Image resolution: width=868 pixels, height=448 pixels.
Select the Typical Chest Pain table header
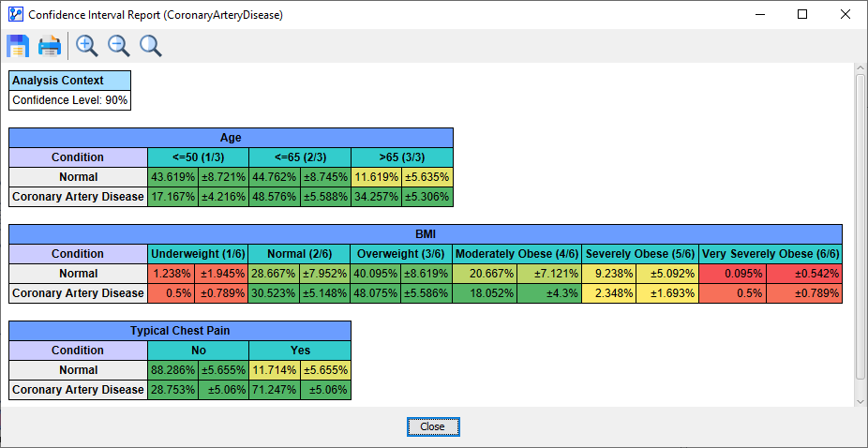180,331
